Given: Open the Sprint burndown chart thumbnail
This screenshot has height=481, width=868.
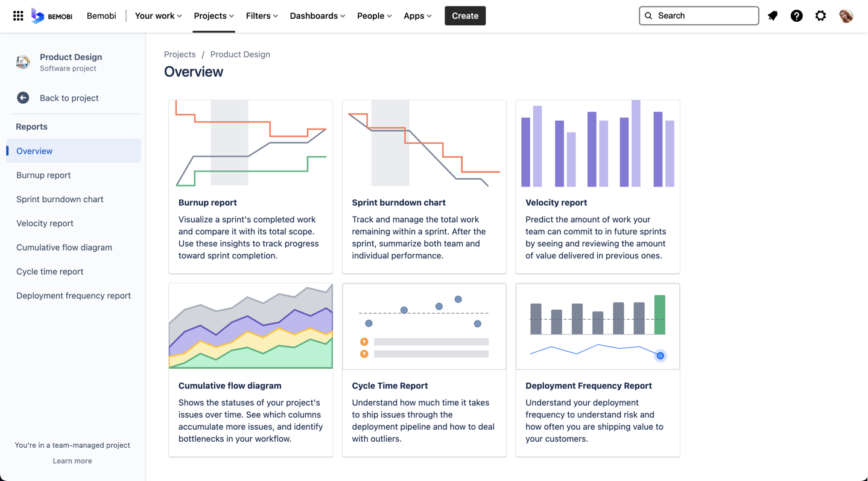Looking at the screenshot, I should [424, 144].
